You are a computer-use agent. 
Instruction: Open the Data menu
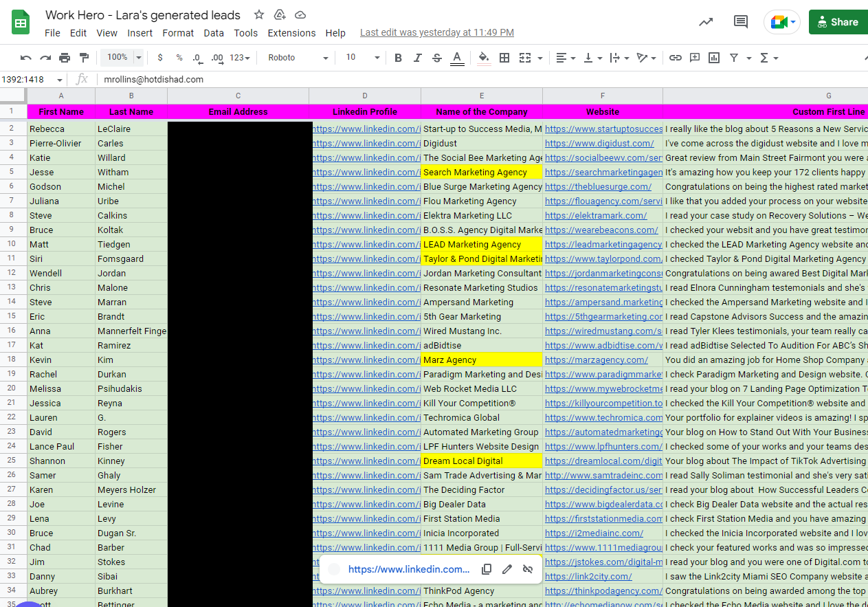pyautogui.click(x=214, y=33)
